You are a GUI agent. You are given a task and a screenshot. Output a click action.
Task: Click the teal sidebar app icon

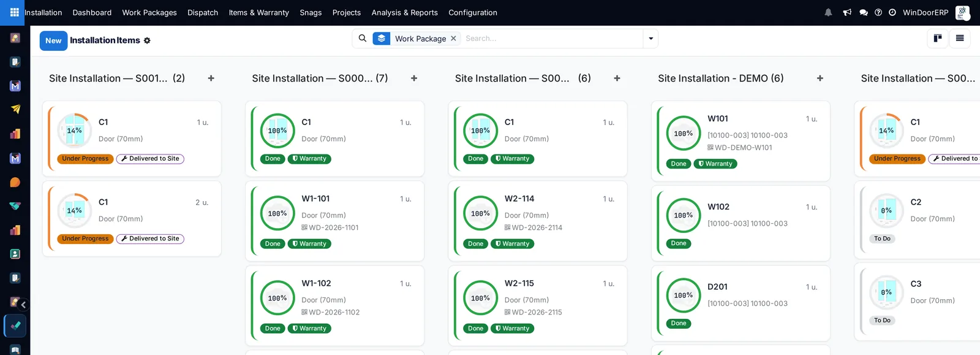[15, 206]
